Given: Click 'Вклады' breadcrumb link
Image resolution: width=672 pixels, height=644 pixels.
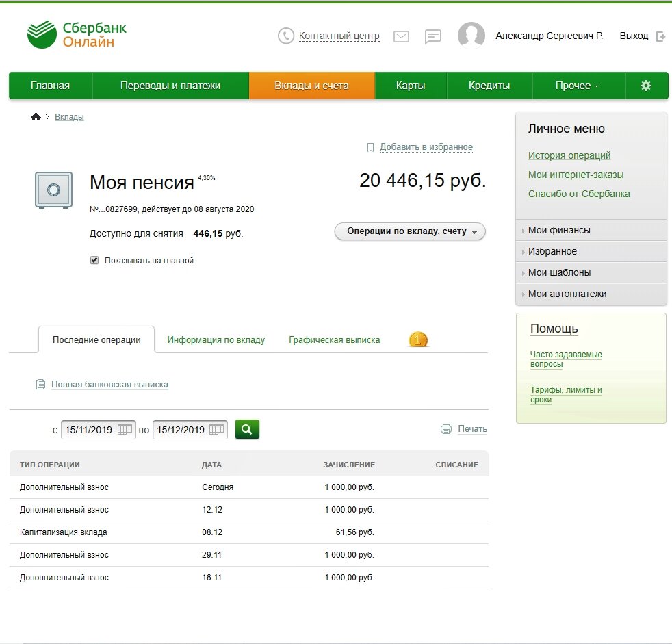Looking at the screenshot, I should 69,117.
